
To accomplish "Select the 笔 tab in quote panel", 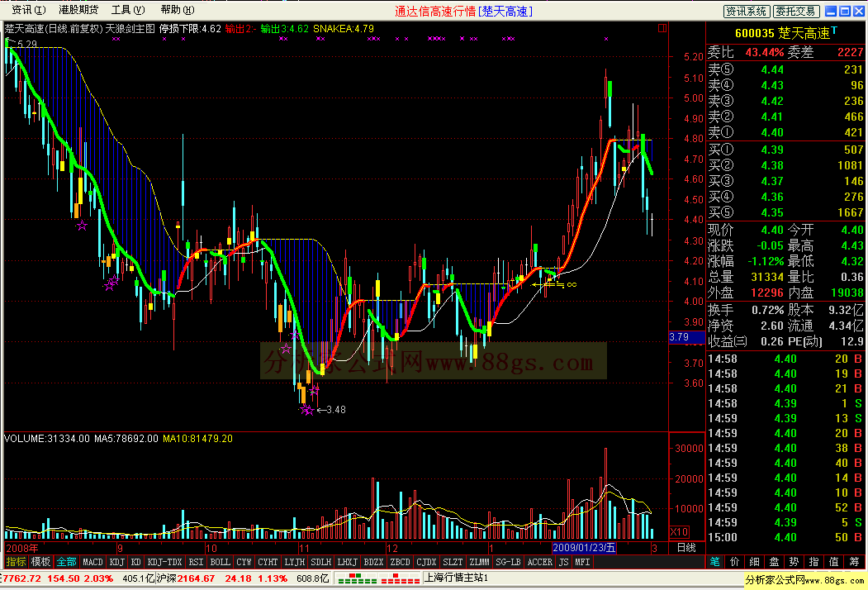I will [715, 562].
